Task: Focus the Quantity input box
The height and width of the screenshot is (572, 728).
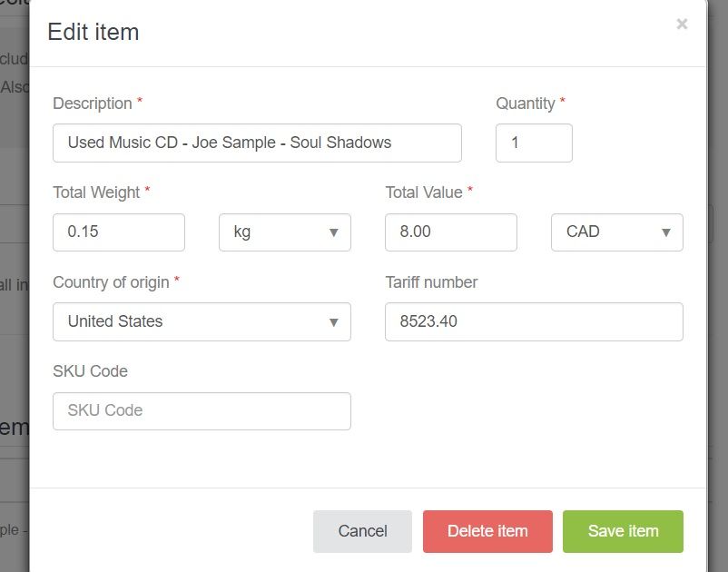Action: [x=534, y=143]
